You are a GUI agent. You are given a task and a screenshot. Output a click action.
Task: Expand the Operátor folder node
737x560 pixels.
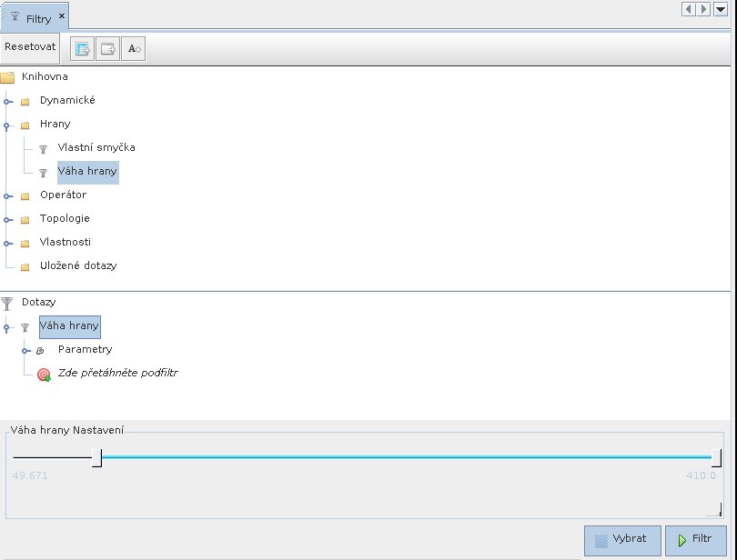click(x=6, y=196)
